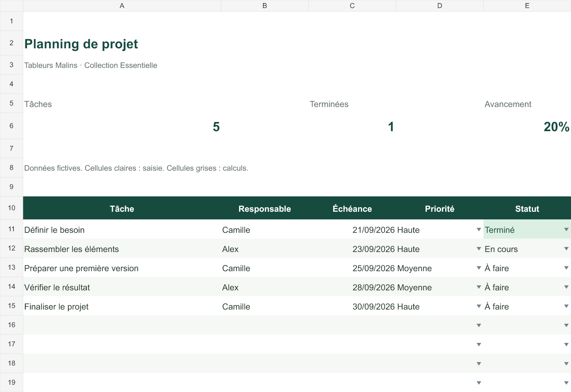Open empty Priorité dropdown in row 17

[x=479, y=344]
